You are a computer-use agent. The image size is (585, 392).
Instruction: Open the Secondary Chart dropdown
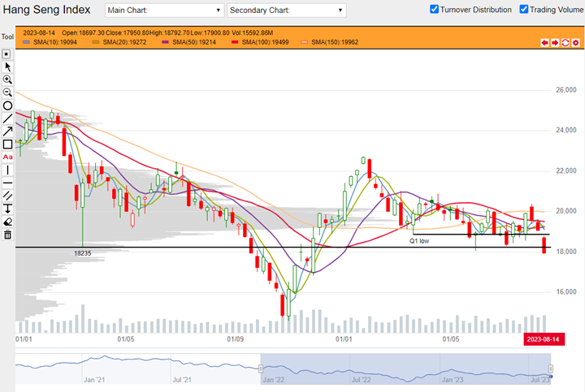[287, 11]
